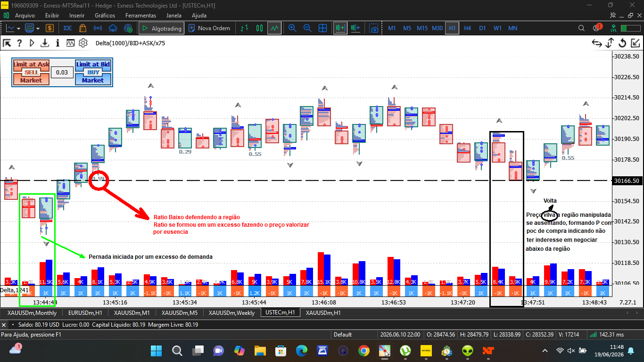
Task: Open the Ferramentas menu
Action: (x=140, y=15)
